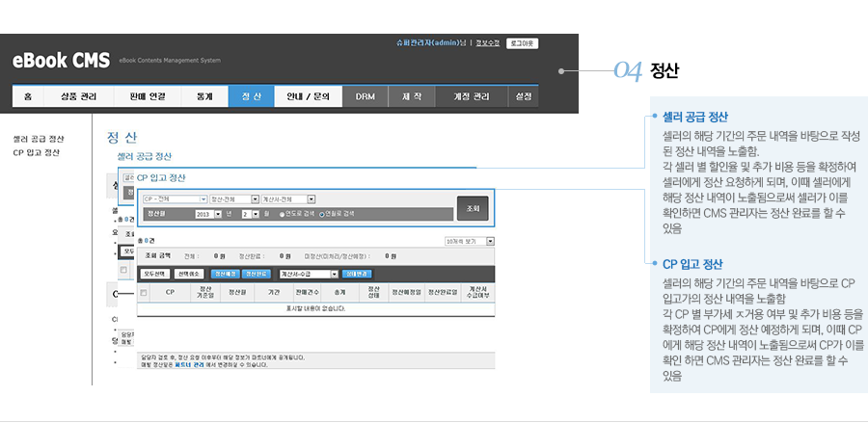Screen dimensions: 868x423
Task: Click the 로그아웃 button
Action: (x=522, y=43)
